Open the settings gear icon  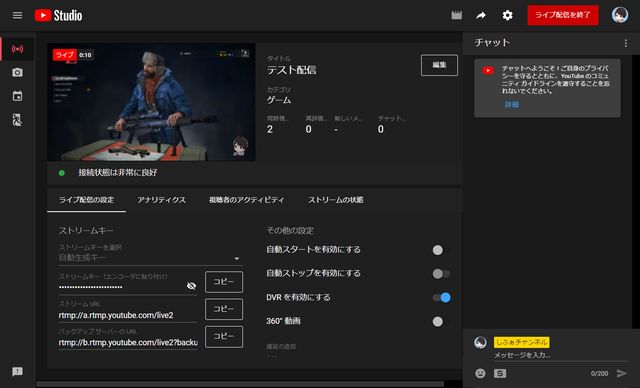tap(507, 16)
